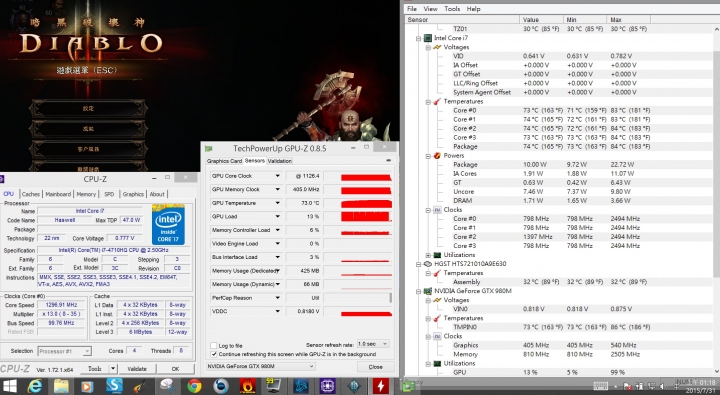Switch to the CPU-Z Caches tab
The width and height of the screenshot is (720, 395).
[x=31, y=194]
